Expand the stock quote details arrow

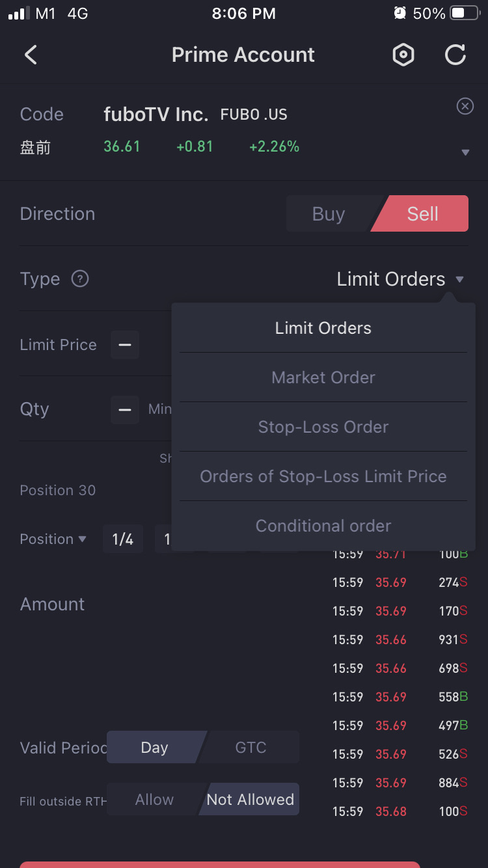[465, 153]
